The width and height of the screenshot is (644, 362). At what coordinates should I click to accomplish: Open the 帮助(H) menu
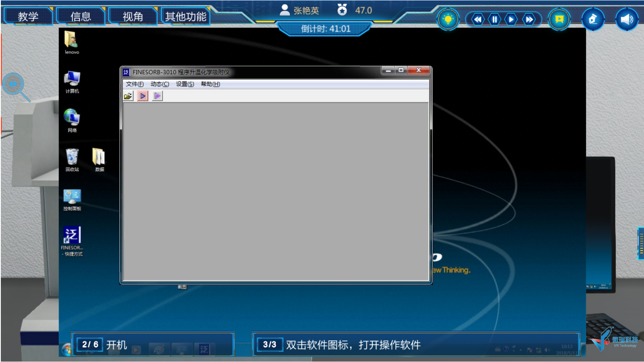coord(210,84)
